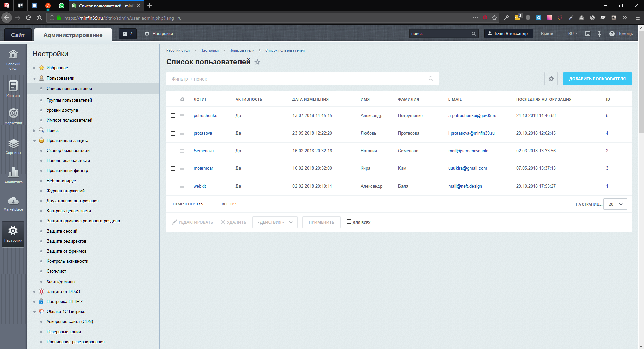Toggle the select-all checkbox in table header
Viewport: 644px width, 349px height.
tap(173, 99)
